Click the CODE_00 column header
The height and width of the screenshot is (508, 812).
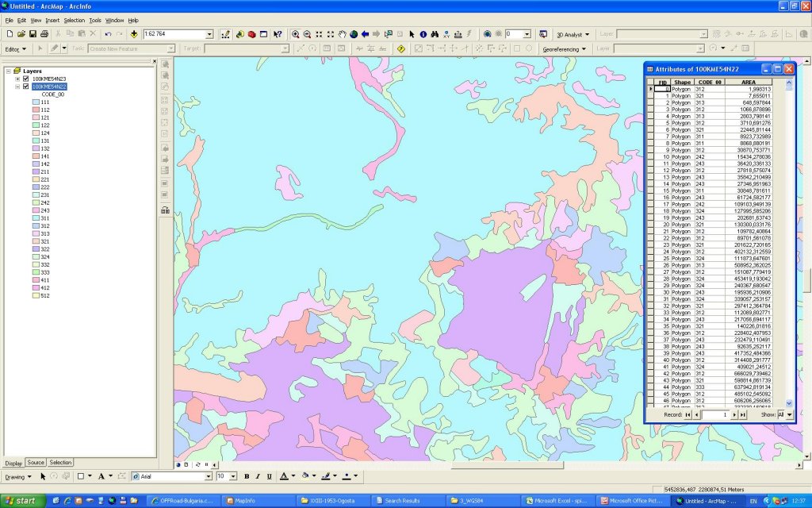click(710, 82)
